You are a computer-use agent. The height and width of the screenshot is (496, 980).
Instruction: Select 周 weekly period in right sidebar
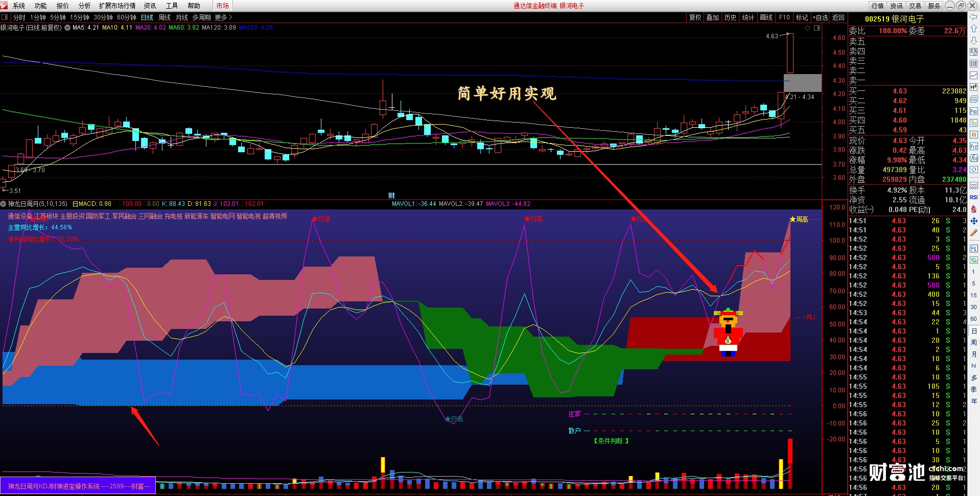click(973, 342)
